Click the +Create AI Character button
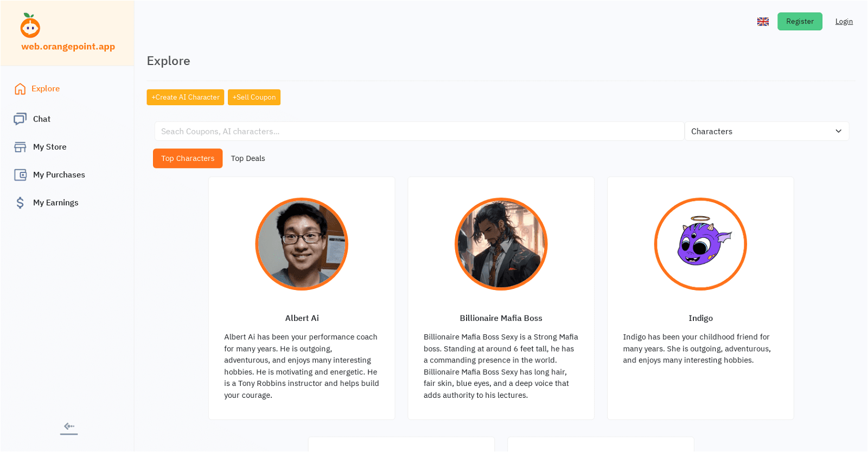Viewport: 868px width, 452px height. tap(186, 98)
